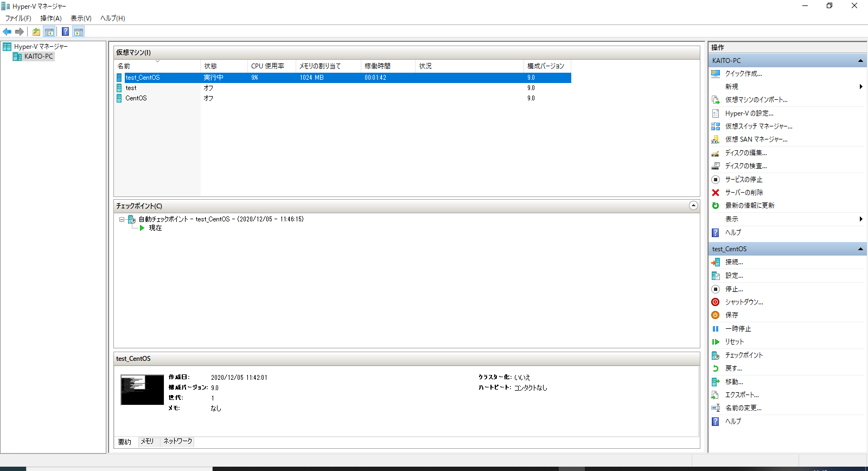Viewport: 868px width, 471px height.
Task: Click the 名前の変更 (Rename) icon
Action: pos(716,408)
